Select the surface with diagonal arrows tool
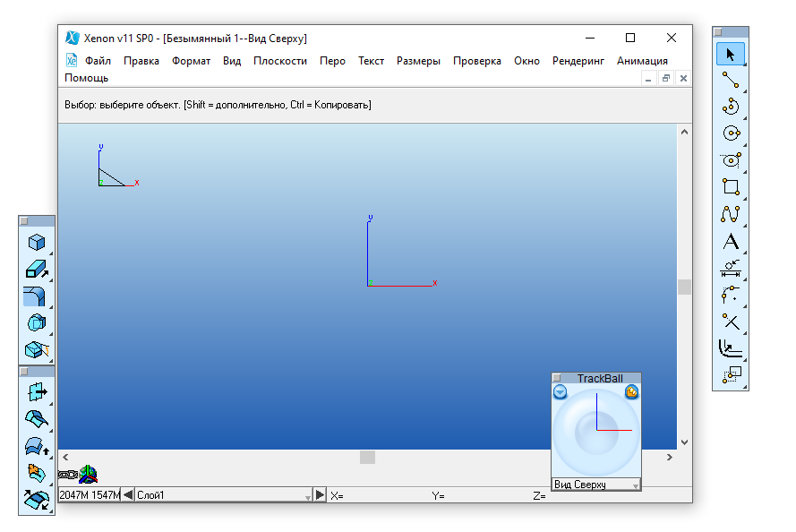The height and width of the screenshot is (532, 796). point(37,500)
